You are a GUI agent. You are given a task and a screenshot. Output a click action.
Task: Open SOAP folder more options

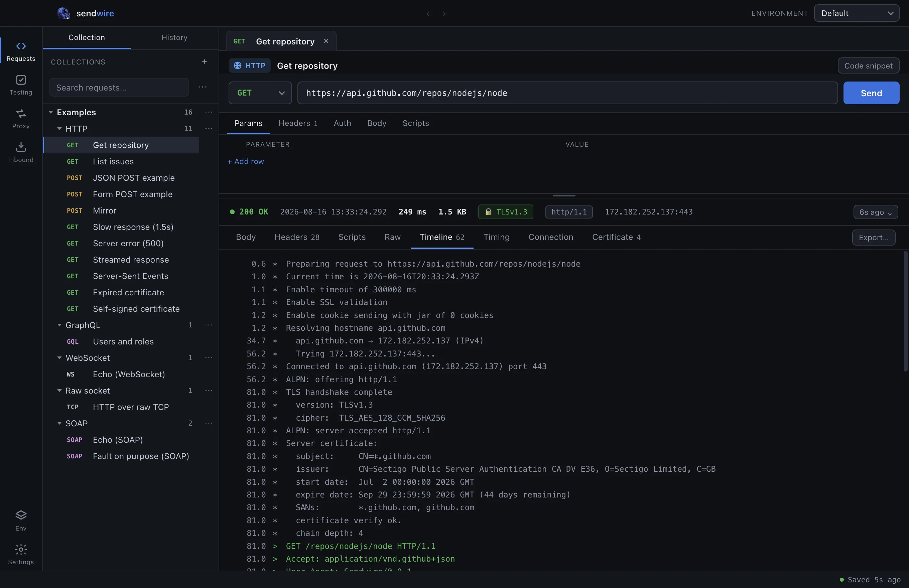(x=209, y=423)
